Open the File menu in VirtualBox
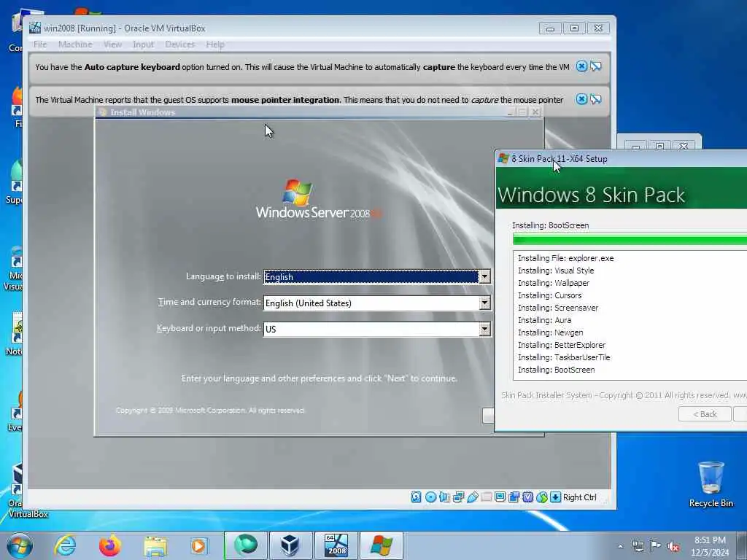Image resolution: width=747 pixels, height=560 pixels. tap(40, 44)
